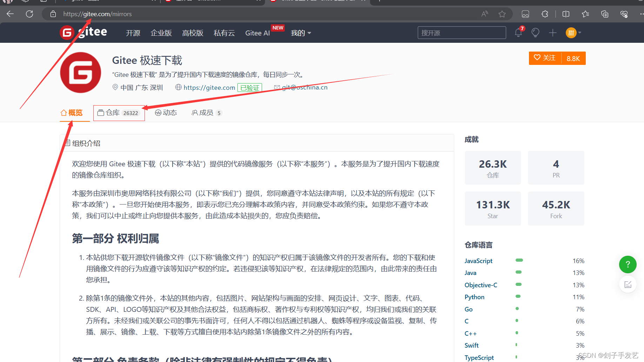Click the address bar URL
Screen dimensions: 644x362
(x=98, y=14)
